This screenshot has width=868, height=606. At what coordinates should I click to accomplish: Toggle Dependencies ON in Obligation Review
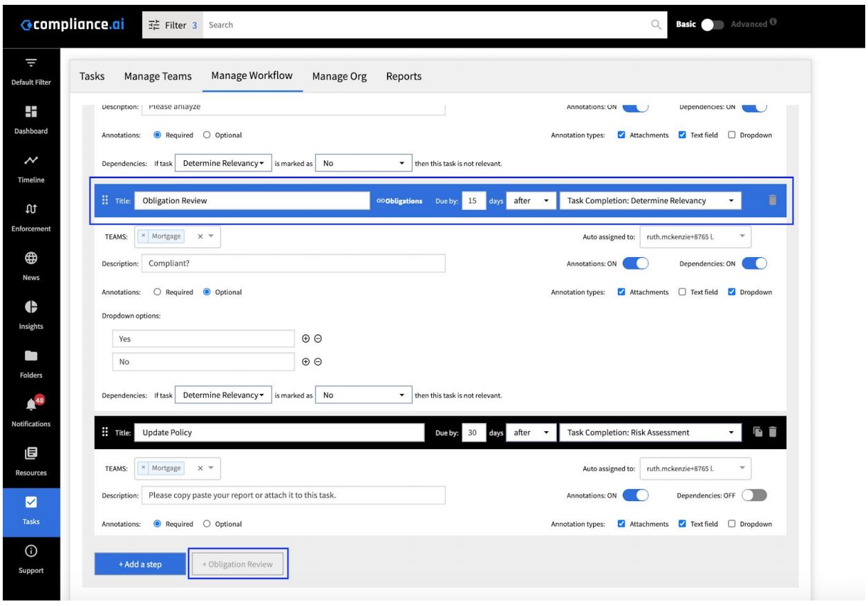pos(755,263)
